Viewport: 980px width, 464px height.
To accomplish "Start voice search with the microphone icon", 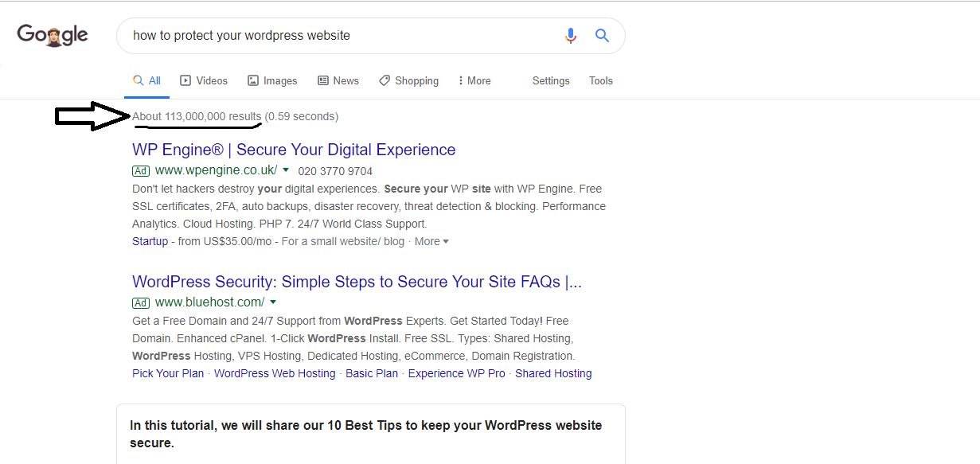I will [x=570, y=35].
